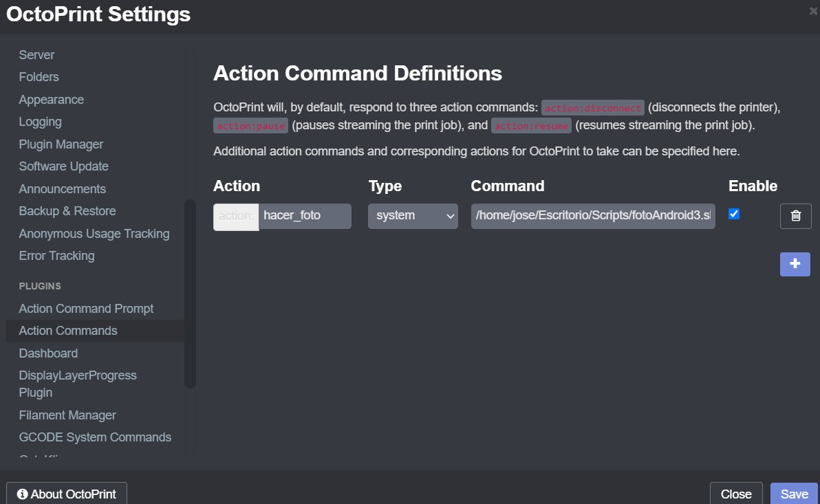This screenshot has width=820, height=504.
Task: Toggle the Enable checkbox for hacer_foto
Action: [x=734, y=215]
